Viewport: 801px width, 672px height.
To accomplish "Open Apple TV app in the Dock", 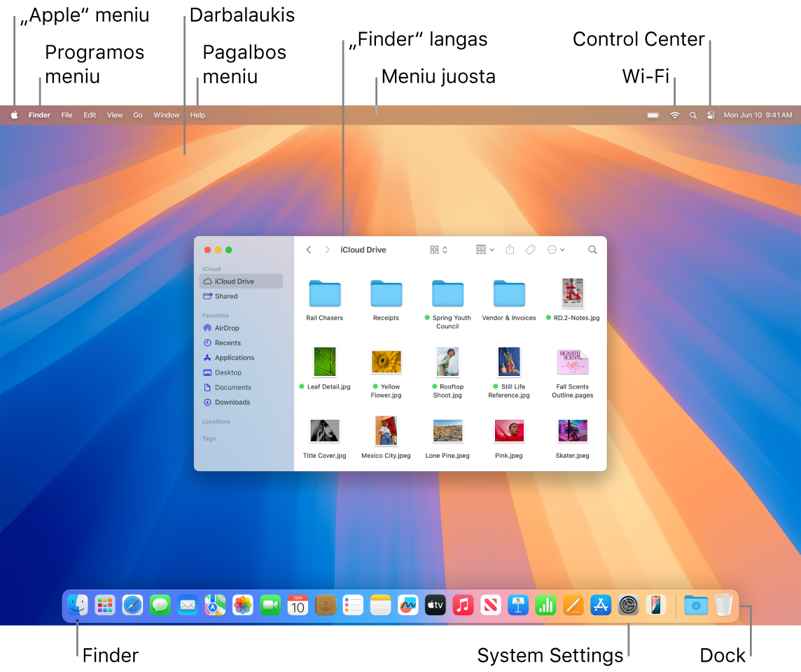I will pos(436,605).
